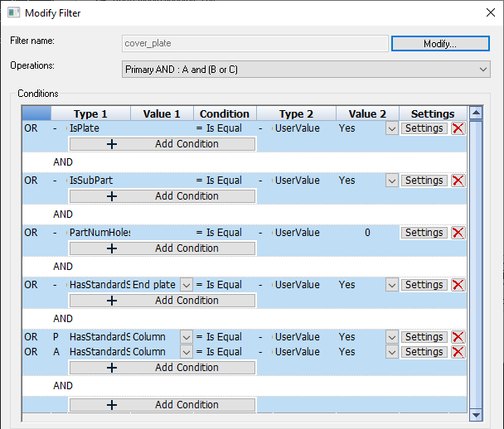Delete the A Column condition row

pyautogui.click(x=458, y=352)
